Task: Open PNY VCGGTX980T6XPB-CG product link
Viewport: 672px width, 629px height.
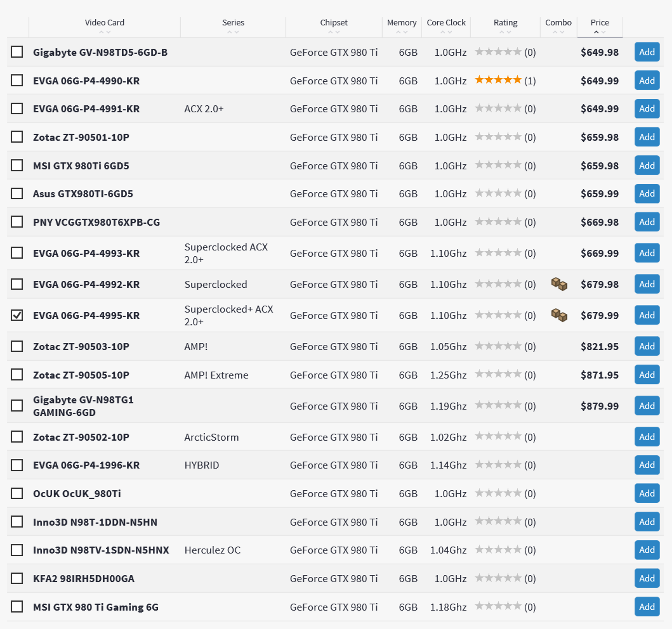Action: (96, 222)
